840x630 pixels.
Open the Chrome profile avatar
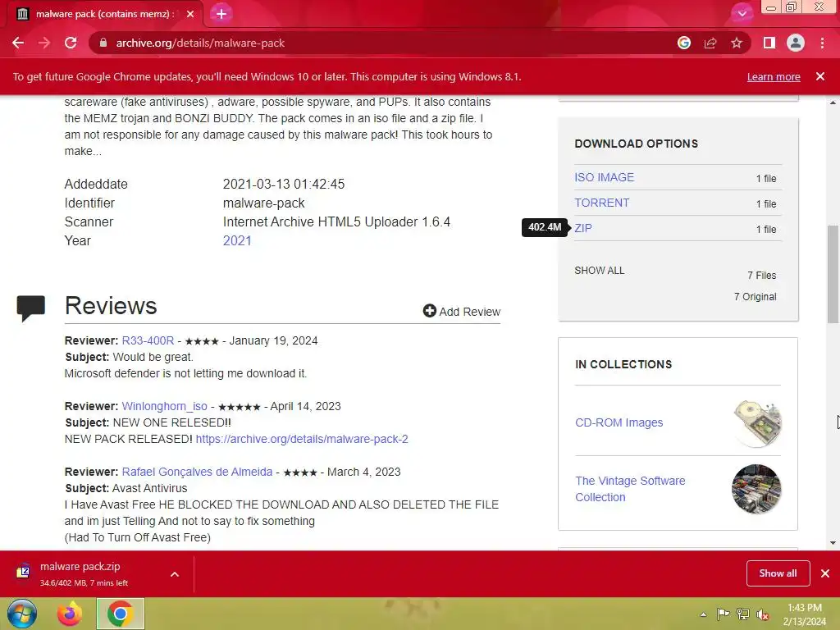click(x=796, y=43)
